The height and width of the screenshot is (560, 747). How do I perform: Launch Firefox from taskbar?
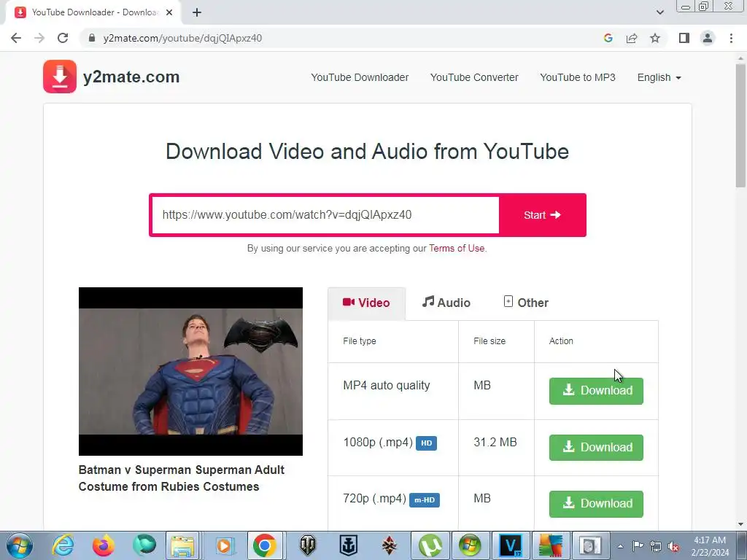click(x=103, y=545)
